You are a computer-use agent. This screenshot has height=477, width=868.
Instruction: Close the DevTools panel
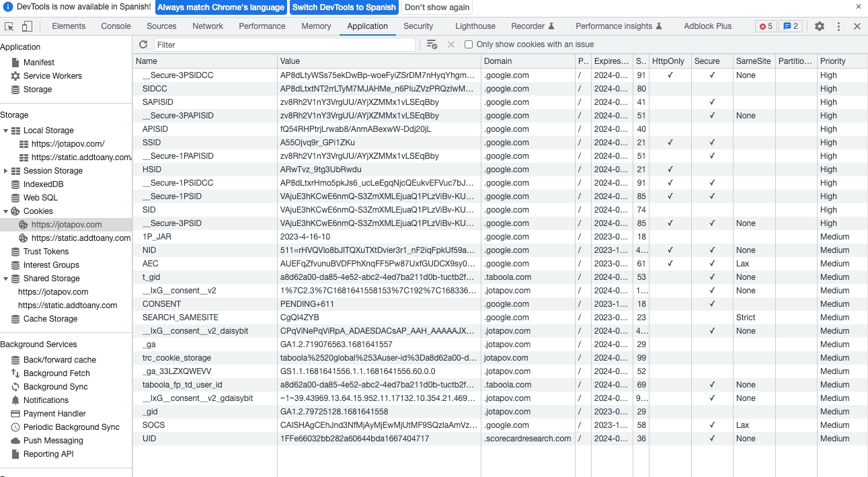857,26
